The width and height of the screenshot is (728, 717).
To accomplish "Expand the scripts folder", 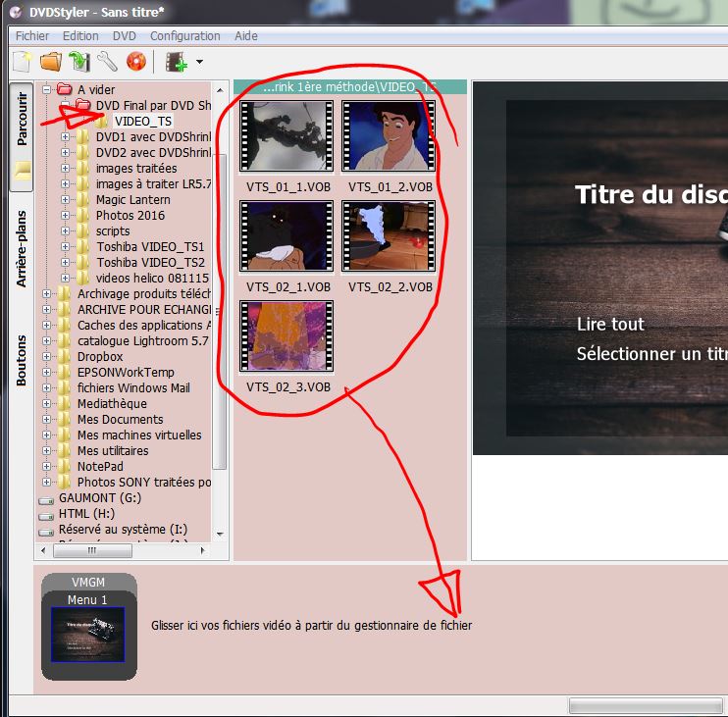I will pos(65,231).
